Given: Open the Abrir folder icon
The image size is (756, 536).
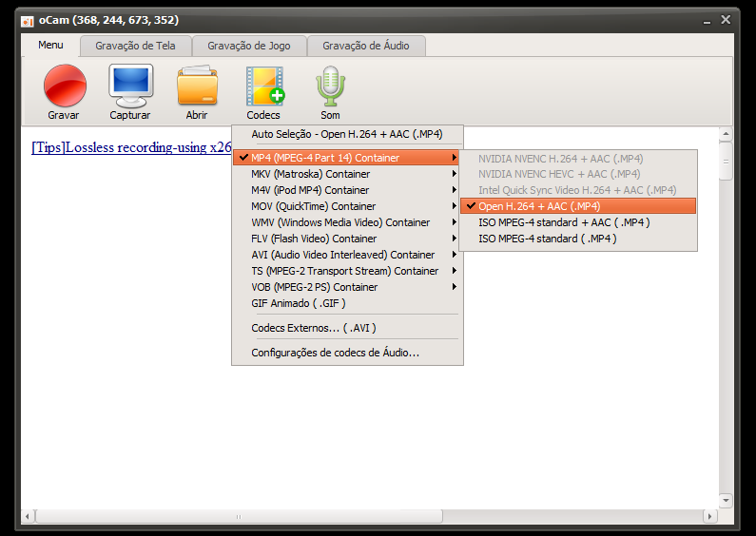Looking at the screenshot, I should [197, 92].
